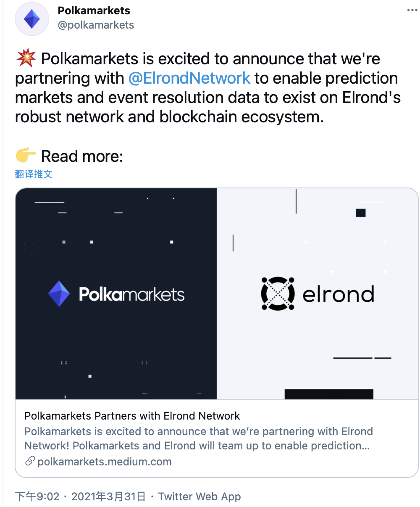420x507 pixels.
Task: Click the elrond wordmark in the card image
Action: pos(338,294)
